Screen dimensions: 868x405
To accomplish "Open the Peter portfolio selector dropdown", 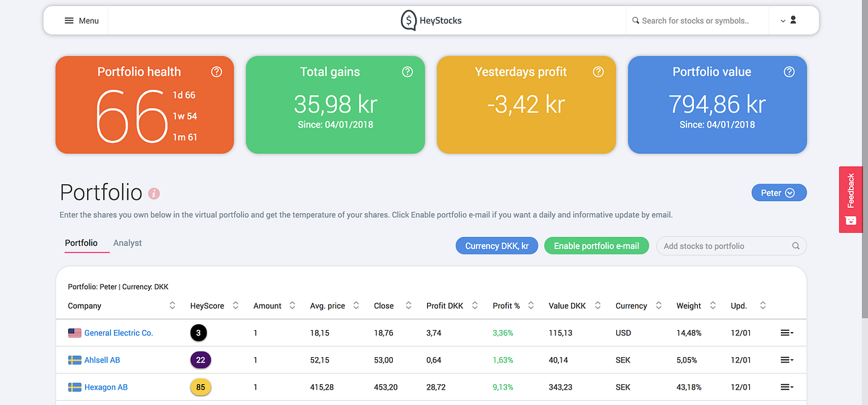I will [x=779, y=193].
